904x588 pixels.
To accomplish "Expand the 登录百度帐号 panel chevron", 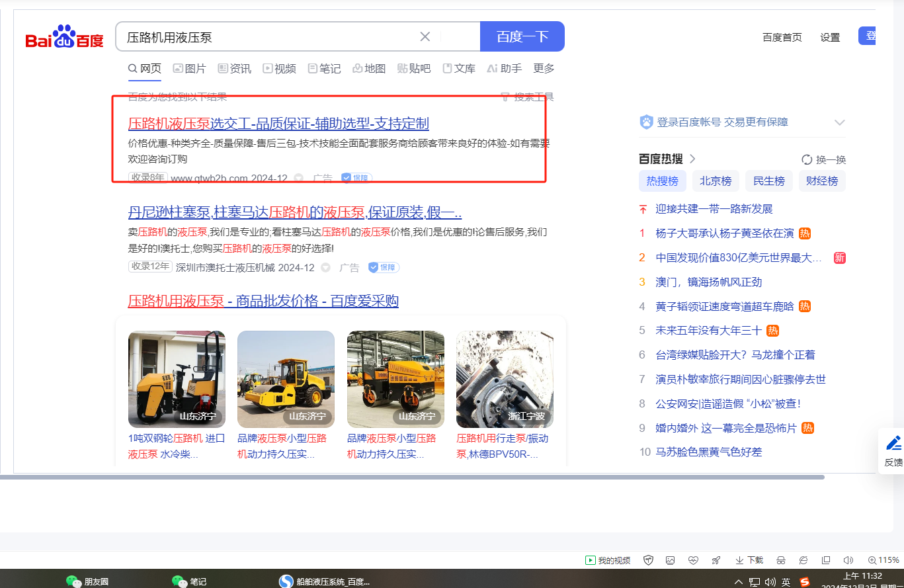I will tap(840, 122).
